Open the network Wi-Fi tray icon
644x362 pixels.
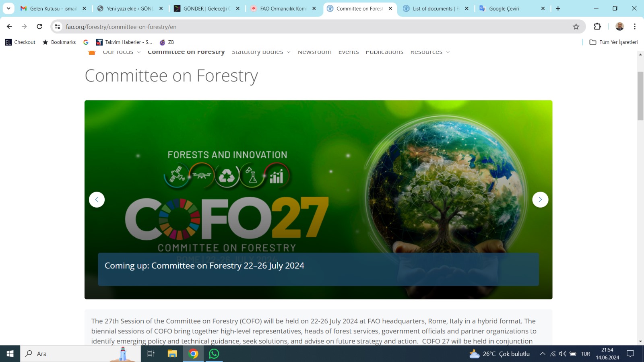[553, 354]
